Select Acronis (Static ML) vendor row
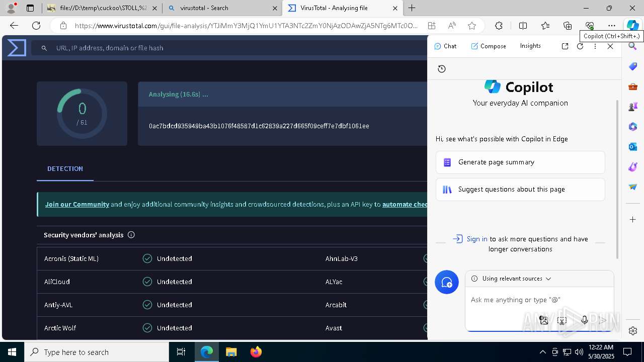644x362 pixels. click(231, 259)
